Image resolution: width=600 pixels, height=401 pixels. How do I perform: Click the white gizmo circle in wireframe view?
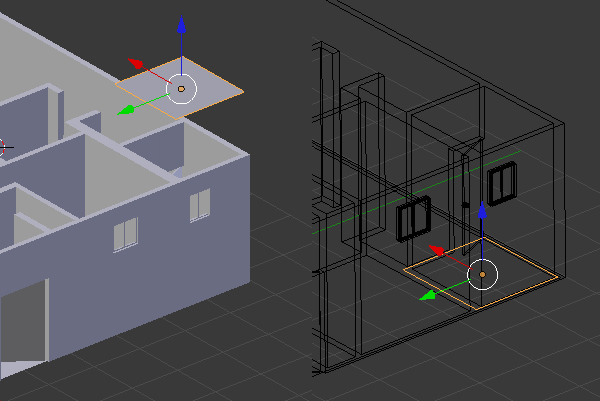483,275
